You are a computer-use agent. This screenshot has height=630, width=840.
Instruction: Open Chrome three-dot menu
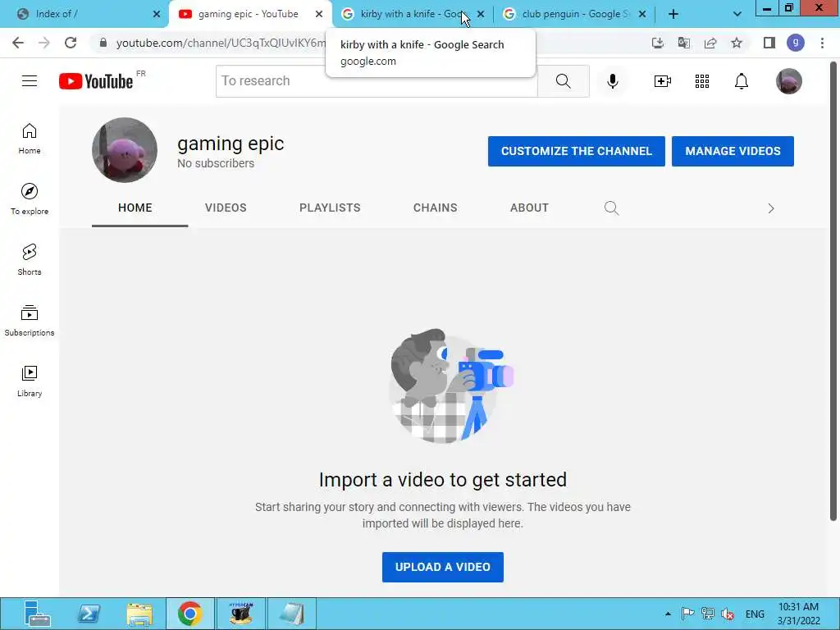[x=822, y=43]
